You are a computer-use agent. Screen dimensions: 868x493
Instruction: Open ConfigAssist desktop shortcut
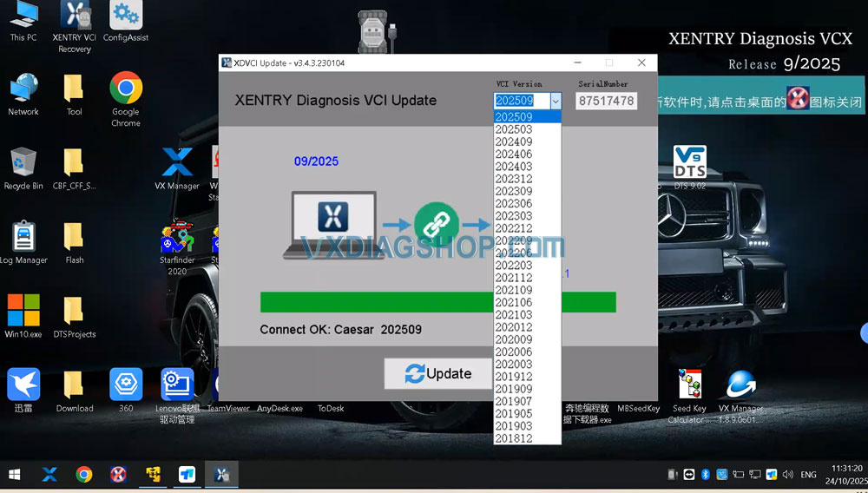click(126, 16)
